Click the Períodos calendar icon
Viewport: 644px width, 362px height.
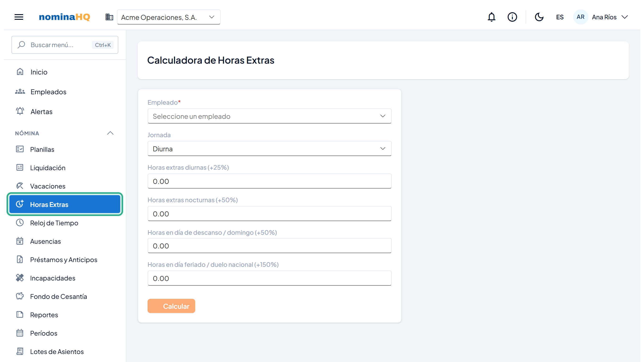pyautogui.click(x=20, y=333)
